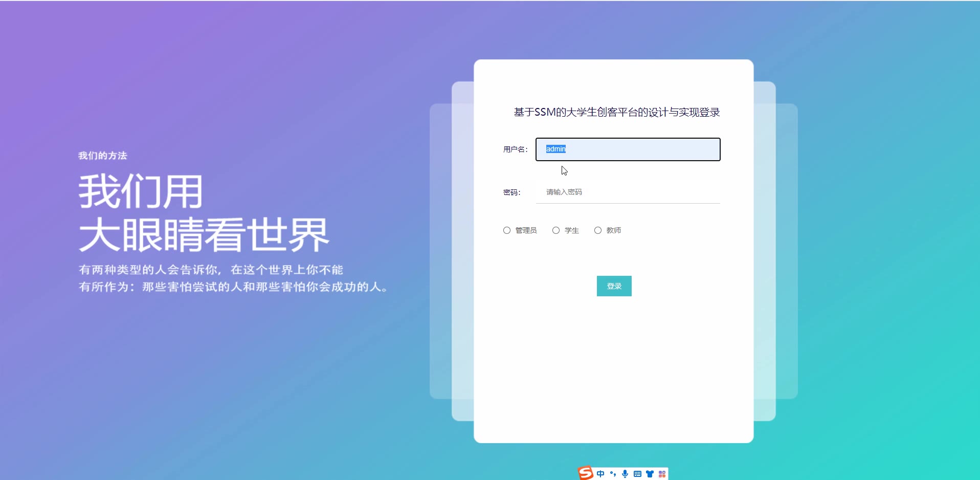The height and width of the screenshot is (480, 980).
Task: Click the 登录 login button
Action: click(x=614, y=286)
